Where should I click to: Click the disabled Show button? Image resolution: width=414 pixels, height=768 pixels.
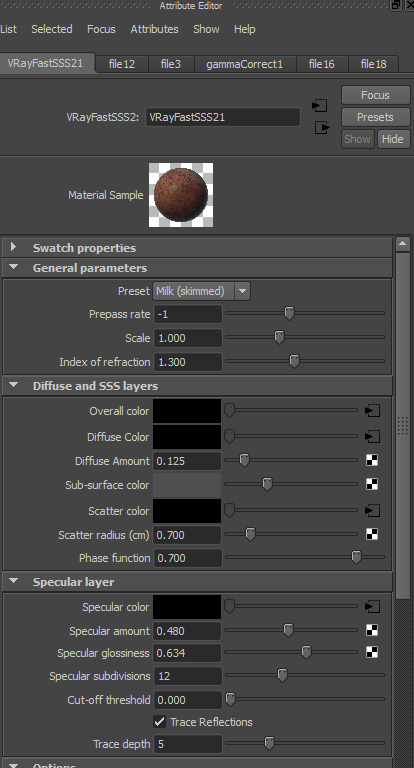tap(358, 139)
